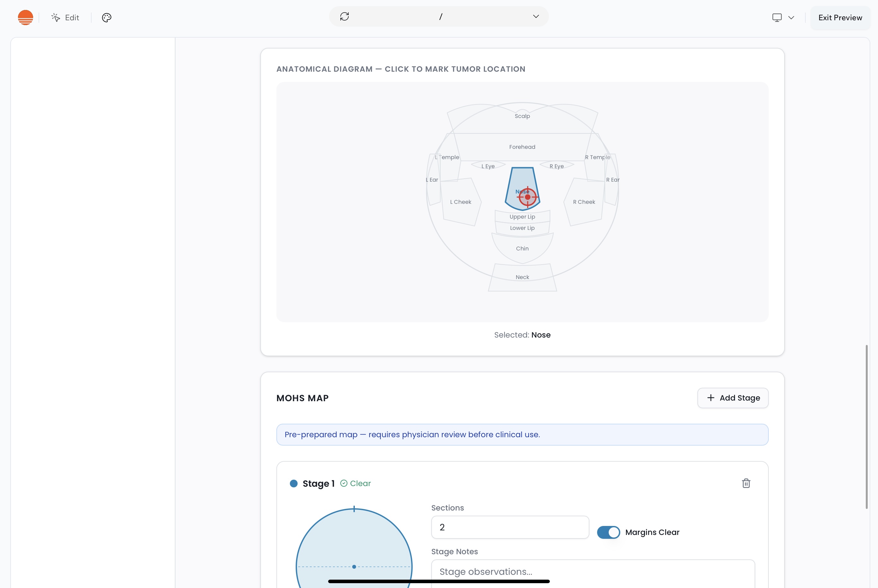This screenshot has height=588, width=878.
Task: Click the Stage 1 Clear check icon
Action: (x=344, y=484)
